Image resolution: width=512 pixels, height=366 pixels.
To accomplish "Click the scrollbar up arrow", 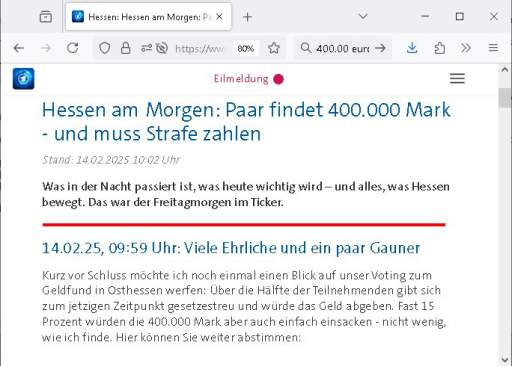I will click(x=505, y=70).
